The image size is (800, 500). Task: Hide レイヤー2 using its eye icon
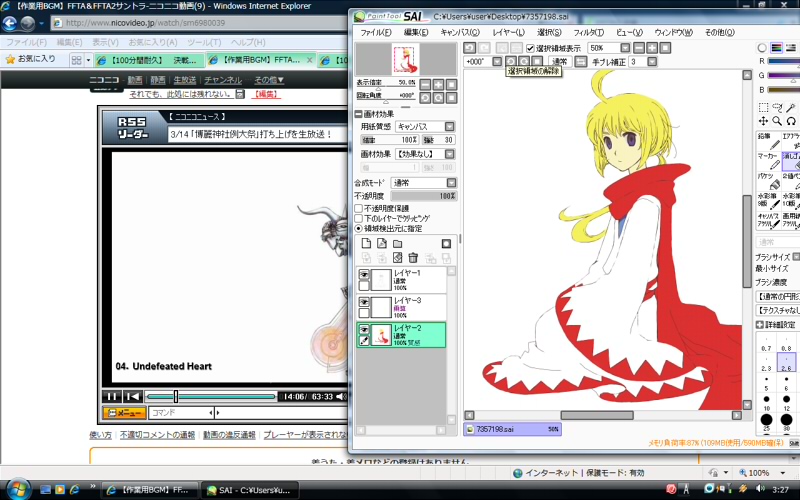tap(364, 330)
